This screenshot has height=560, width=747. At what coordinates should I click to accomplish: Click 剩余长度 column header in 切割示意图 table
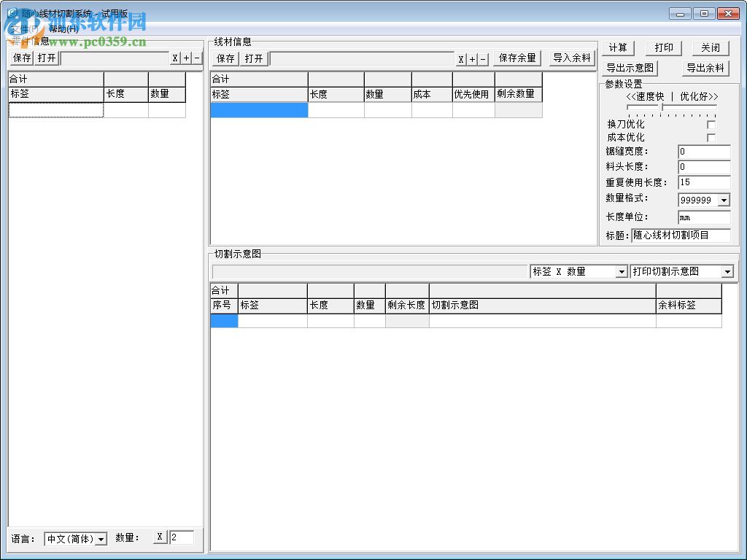(407, 306)
